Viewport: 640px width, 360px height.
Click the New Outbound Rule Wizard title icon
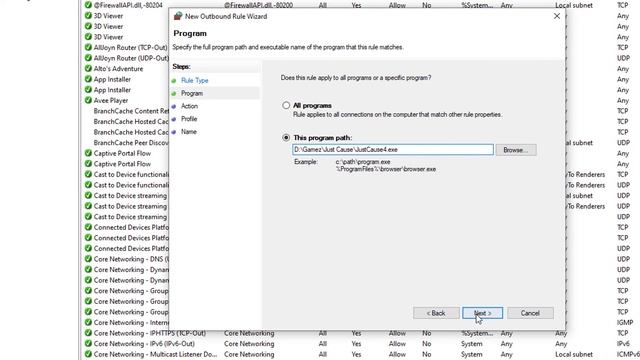click(178, 16)
